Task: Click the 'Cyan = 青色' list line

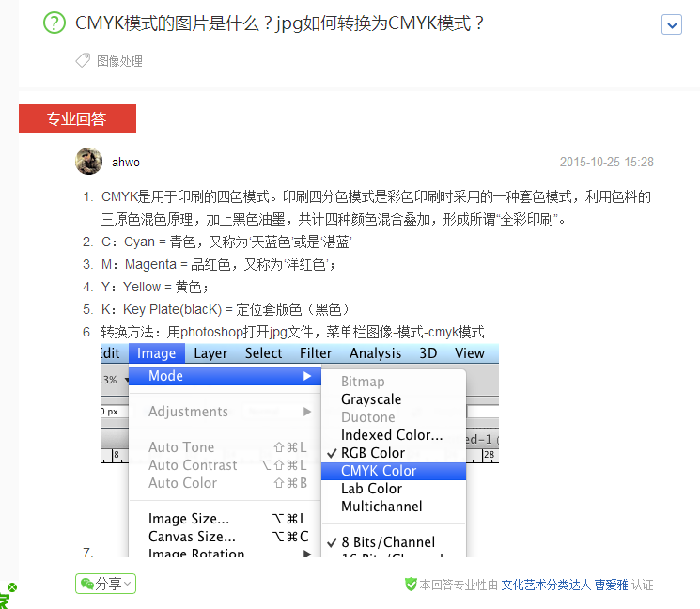Action: [x=226, y=242]
